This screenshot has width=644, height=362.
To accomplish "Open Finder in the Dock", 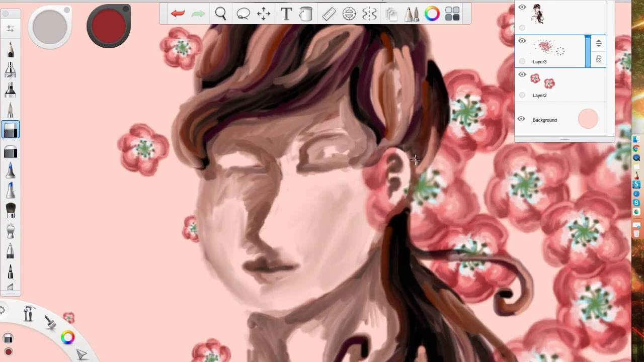I will 636,139.
